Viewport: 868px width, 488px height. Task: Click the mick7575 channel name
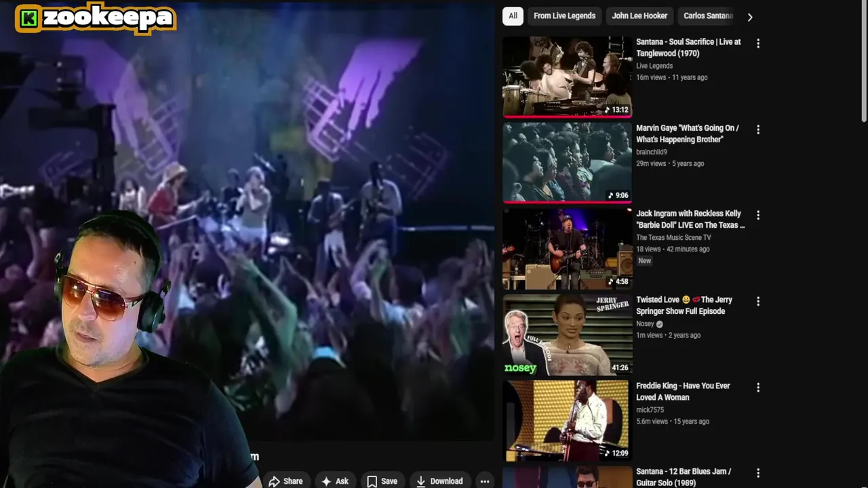click(x=650, y=410)
